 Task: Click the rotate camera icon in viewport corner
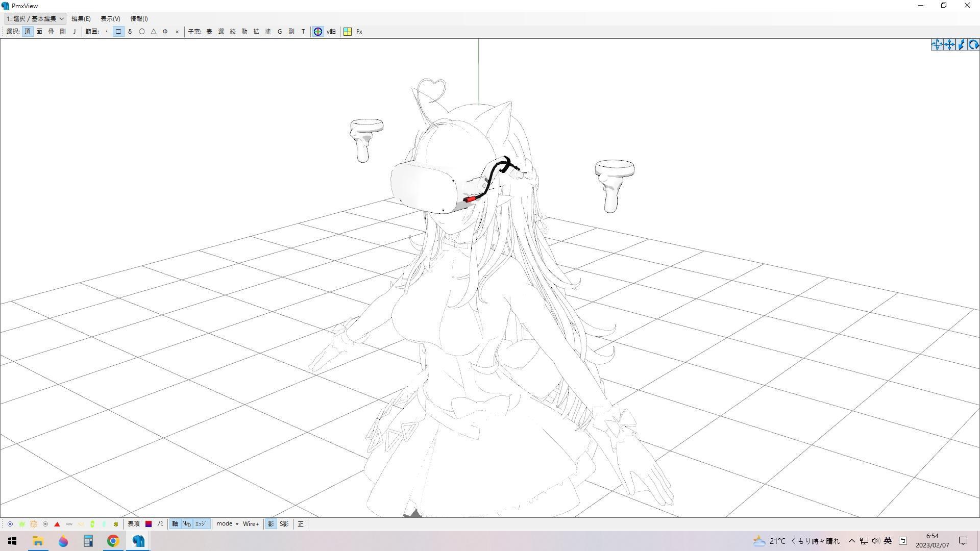click(973, 45)
